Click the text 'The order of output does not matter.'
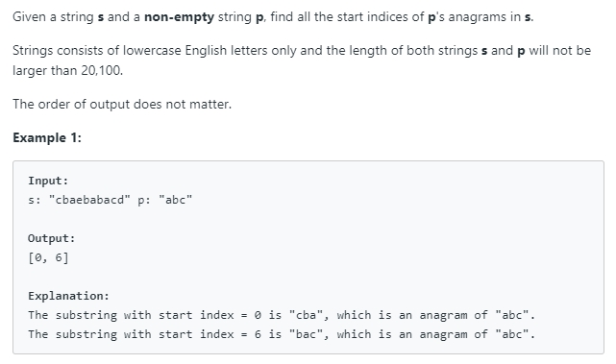The height and width of the screenshot is (364, 616). 122,104
